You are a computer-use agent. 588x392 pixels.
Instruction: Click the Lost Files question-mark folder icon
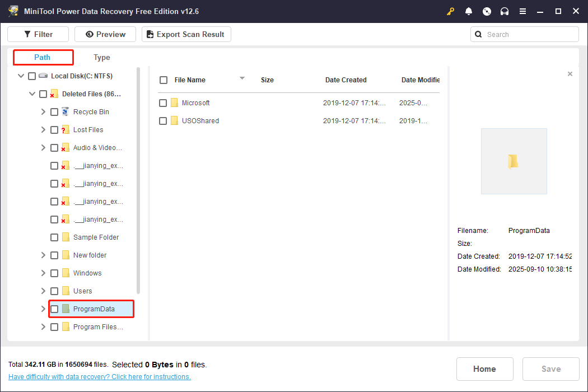click(x=65, y=130)
